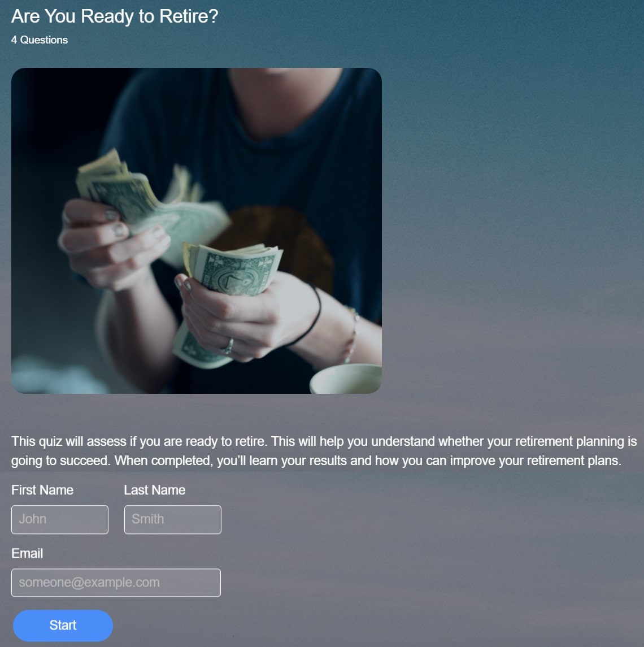Click the ring on the finger in the photo
This screenshot has height=647, width=644.
[x=227, y=346]
